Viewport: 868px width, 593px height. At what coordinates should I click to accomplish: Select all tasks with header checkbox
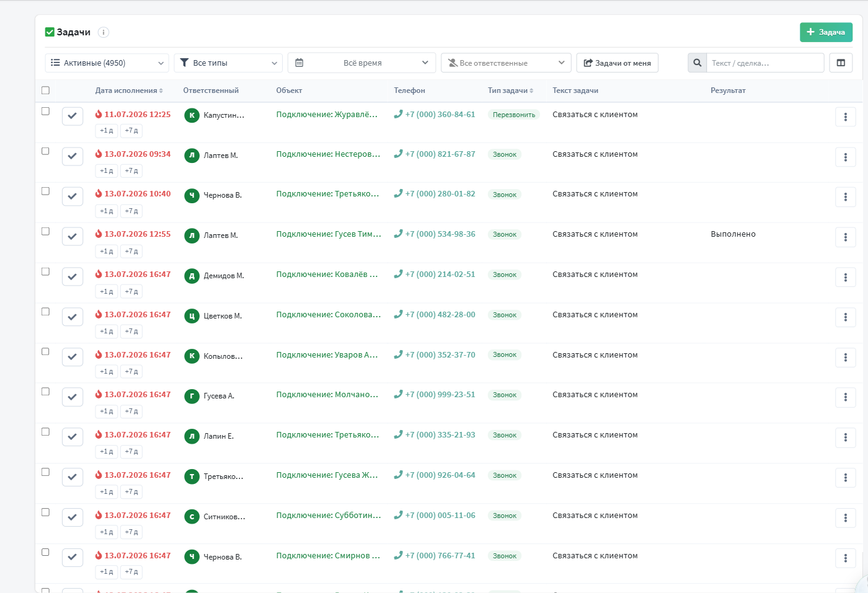[45, 90]
